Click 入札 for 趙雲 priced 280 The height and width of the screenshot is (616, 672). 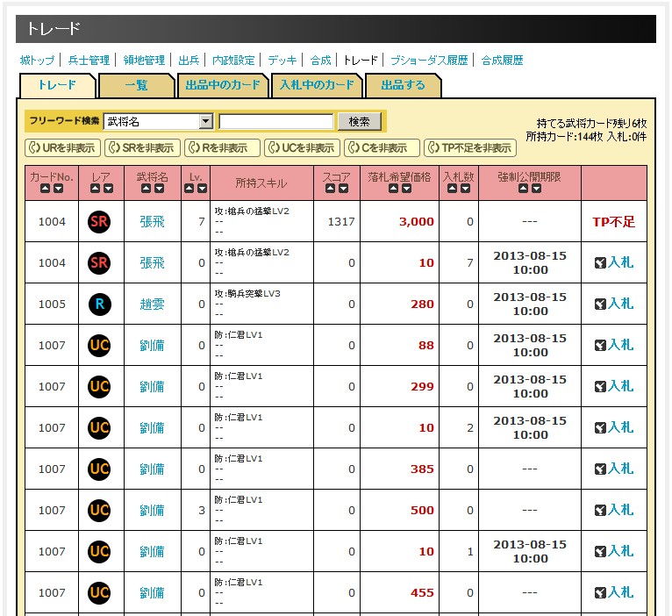pos(614,304)
